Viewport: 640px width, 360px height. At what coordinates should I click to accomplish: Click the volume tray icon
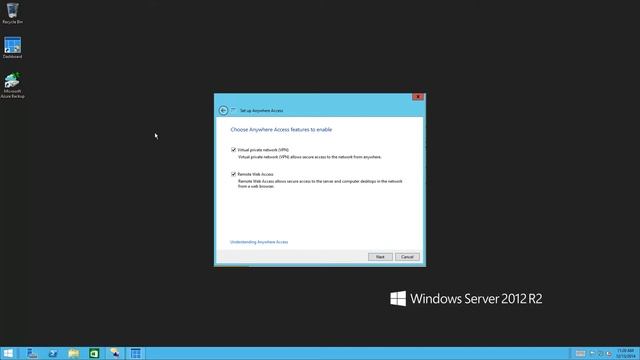coord(609,353)
